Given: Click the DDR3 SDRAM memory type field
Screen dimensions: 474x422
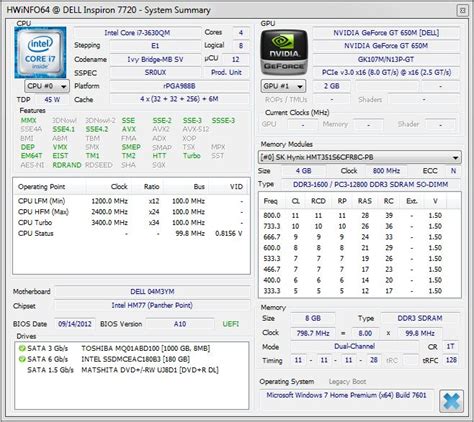Looking at the screenshot, I should 420,318.
